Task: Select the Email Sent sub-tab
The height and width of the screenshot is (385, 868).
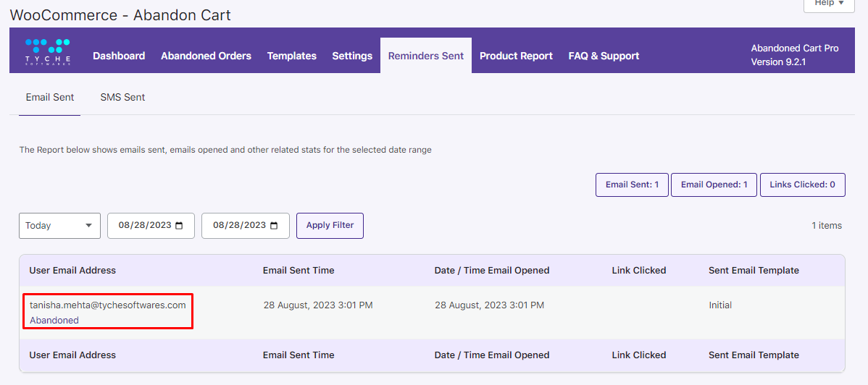Action: click(50, 98)
